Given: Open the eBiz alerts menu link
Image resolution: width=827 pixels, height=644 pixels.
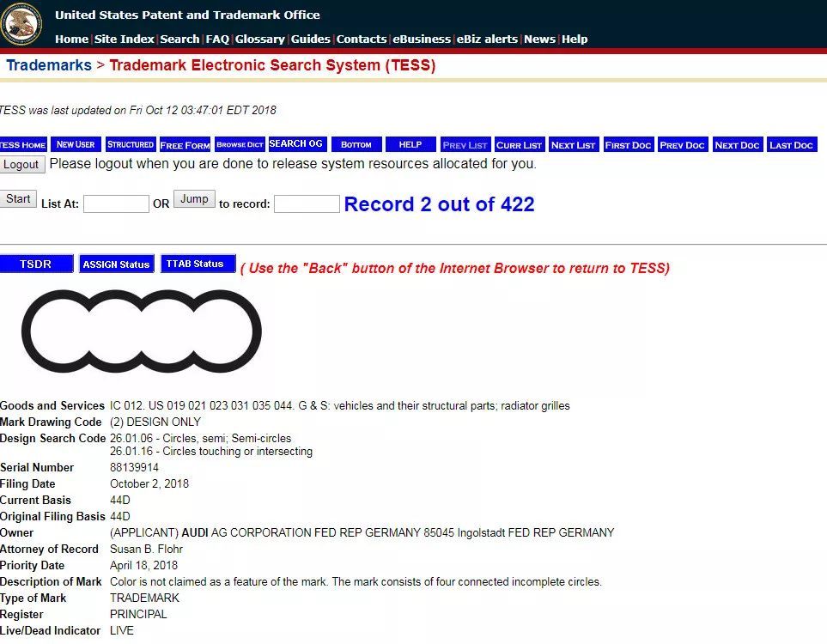Looking at the screenshot, I should coord(487,39).
